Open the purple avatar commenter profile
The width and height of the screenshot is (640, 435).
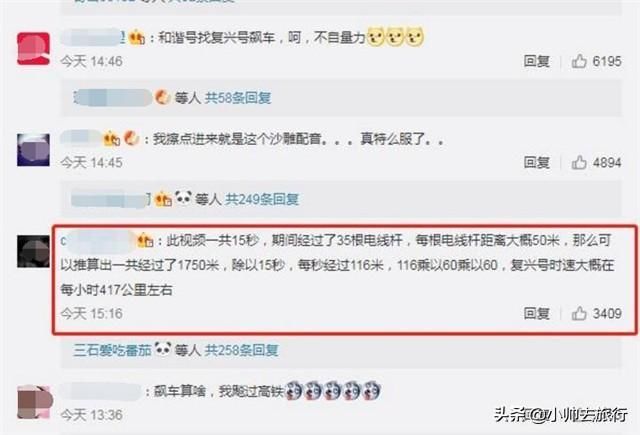coord(33,149)
